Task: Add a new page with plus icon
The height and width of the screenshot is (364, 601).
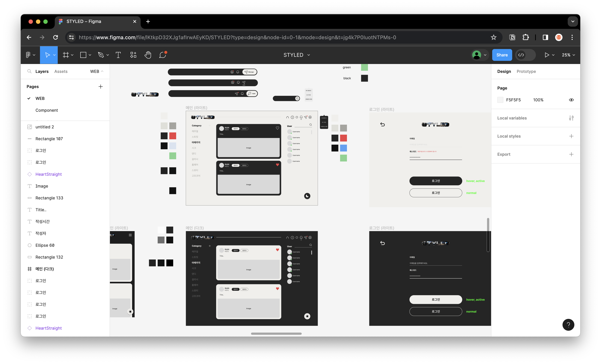Action: click(100, 87)
